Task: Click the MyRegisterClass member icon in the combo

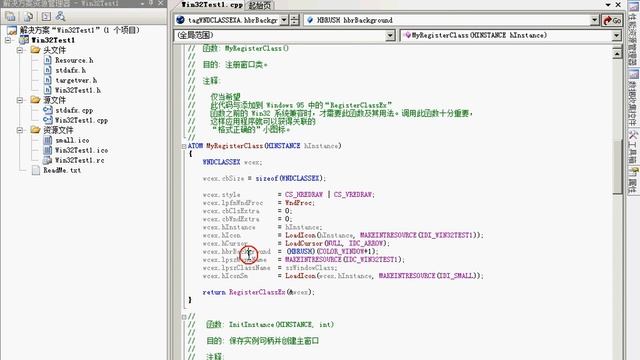Action: click(407, 35)
